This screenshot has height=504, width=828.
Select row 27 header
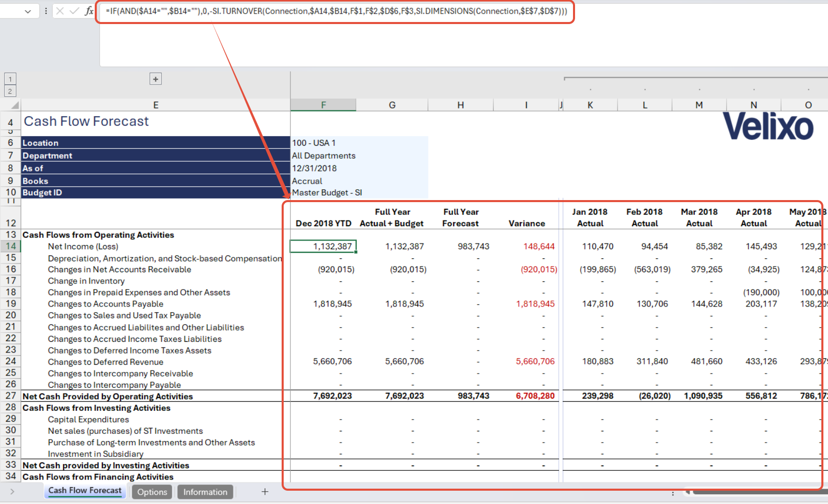(11, 396)
